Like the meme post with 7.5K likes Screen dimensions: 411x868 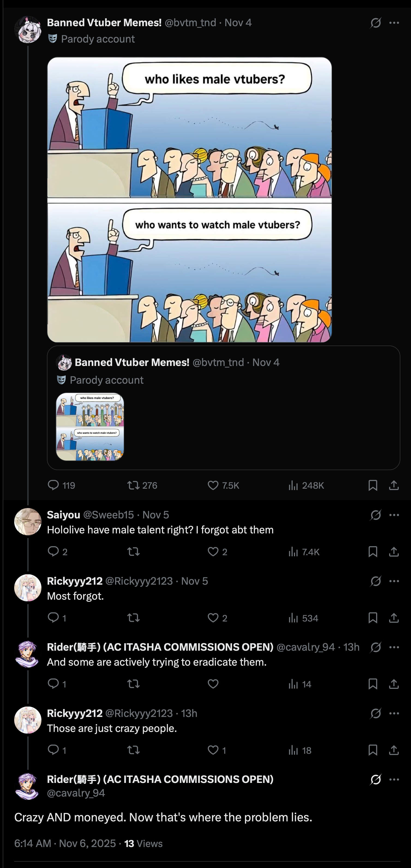point(213,485)
